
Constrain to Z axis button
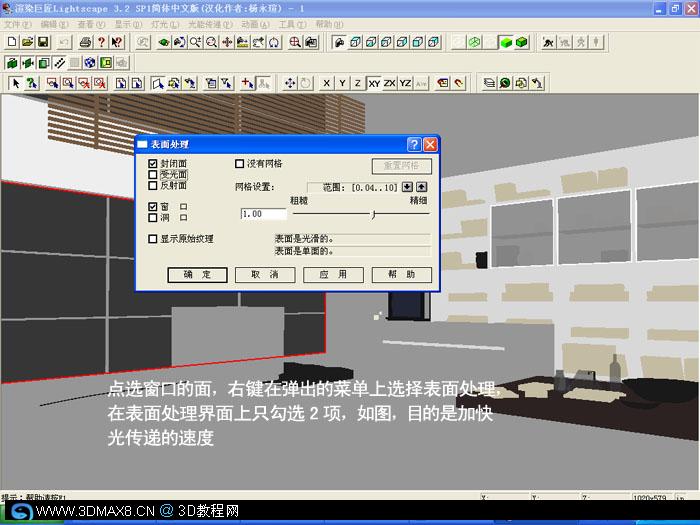(x=358, y=83)
